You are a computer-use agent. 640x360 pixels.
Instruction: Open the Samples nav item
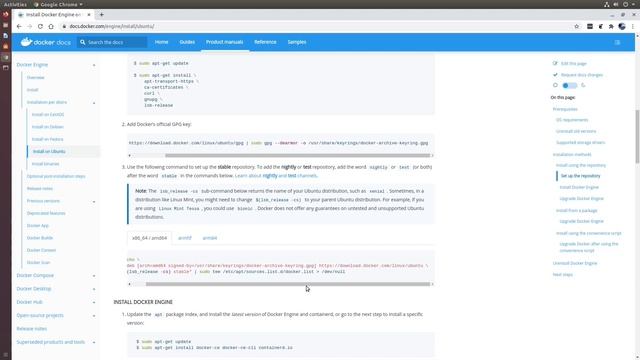coord(297,42)
